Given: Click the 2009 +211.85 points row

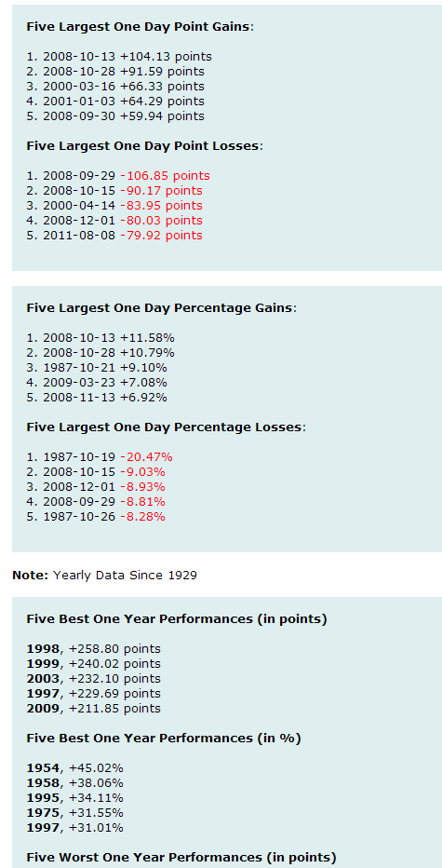Looking at the screenshot, I should coord(93,709).
